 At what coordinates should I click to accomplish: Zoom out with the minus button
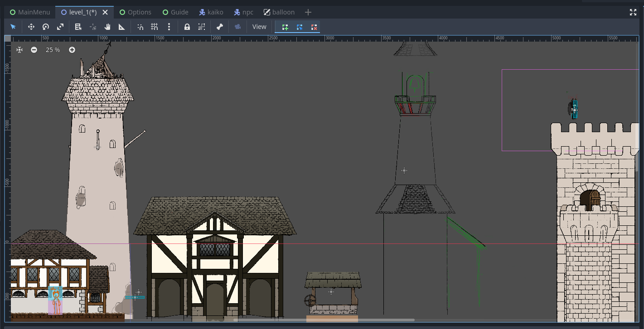[34, 50]
